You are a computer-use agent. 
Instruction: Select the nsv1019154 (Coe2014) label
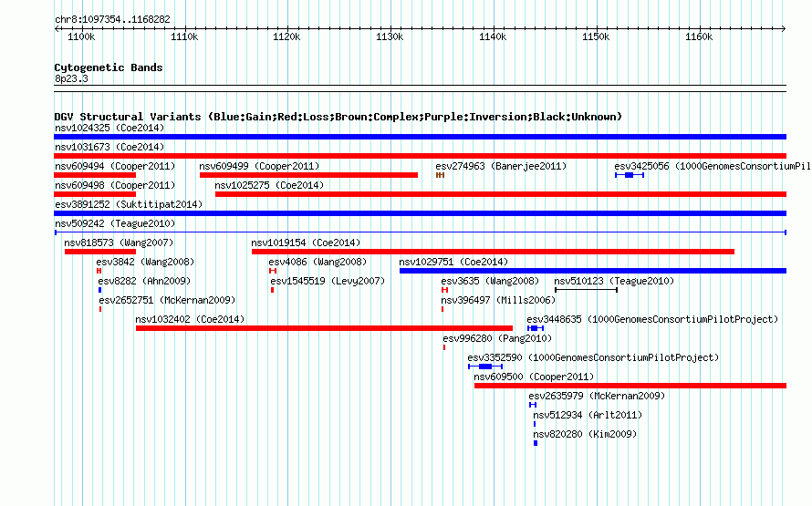pos(306,243)
